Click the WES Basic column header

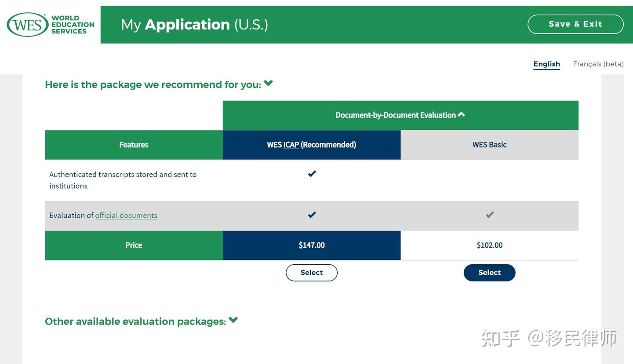point(489,145)
